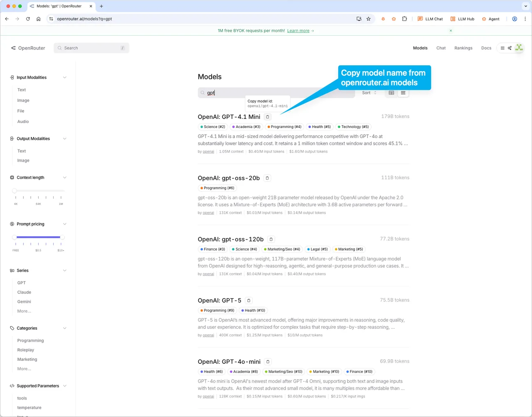Copy model ID for GPT-4o-mini

point(268,362)
